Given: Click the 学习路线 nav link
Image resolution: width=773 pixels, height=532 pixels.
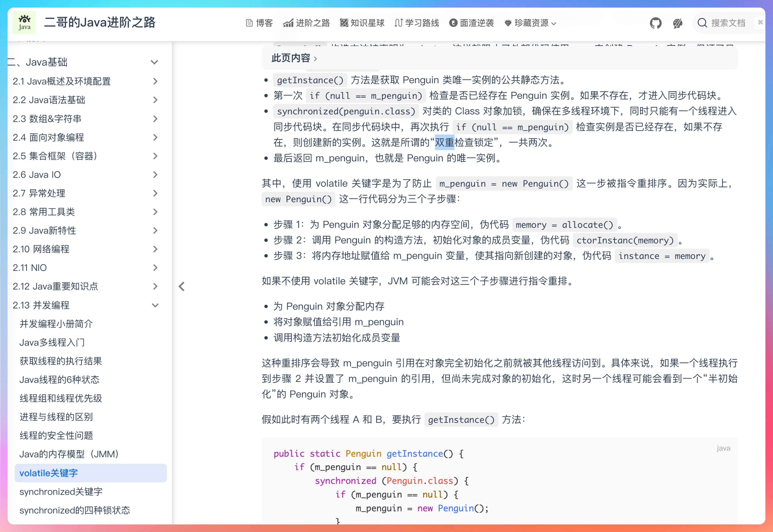Looking at the screenshot, I should click(416, 23).
